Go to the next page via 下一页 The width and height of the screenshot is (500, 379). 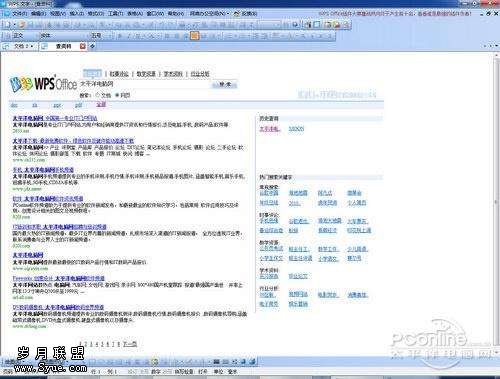coord(130,344)
